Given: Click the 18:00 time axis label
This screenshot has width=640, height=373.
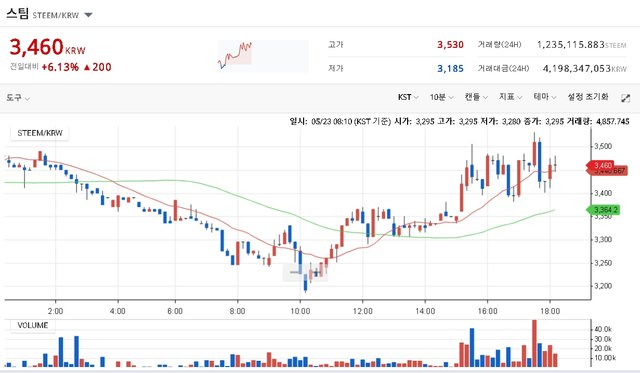Looking at the screenshot, I should 550,311.
